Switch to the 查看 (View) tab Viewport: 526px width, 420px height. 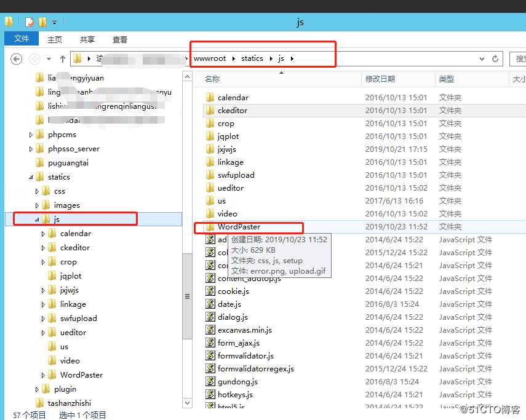119,39
